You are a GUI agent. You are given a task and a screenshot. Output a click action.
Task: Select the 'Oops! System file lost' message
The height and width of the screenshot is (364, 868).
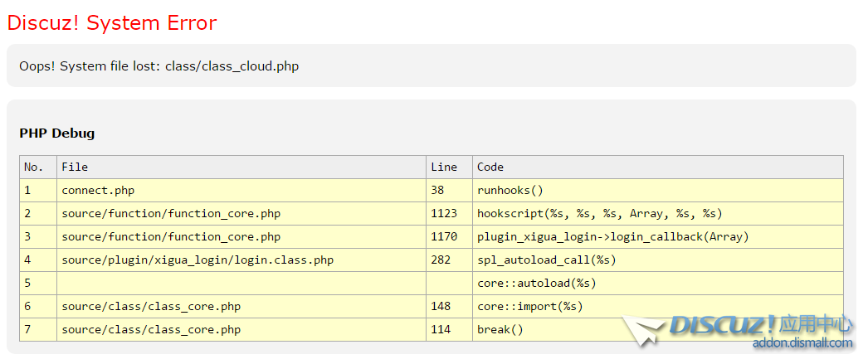click(158, 66)
